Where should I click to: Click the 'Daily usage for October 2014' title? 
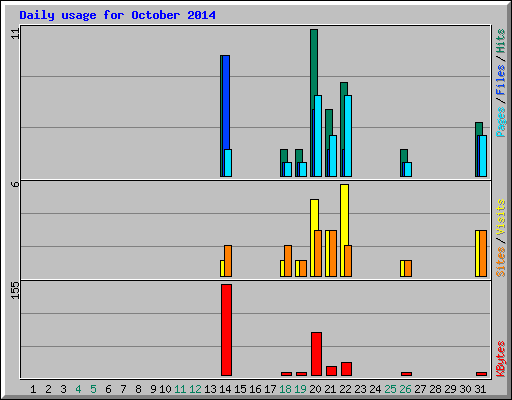point(117,15)
